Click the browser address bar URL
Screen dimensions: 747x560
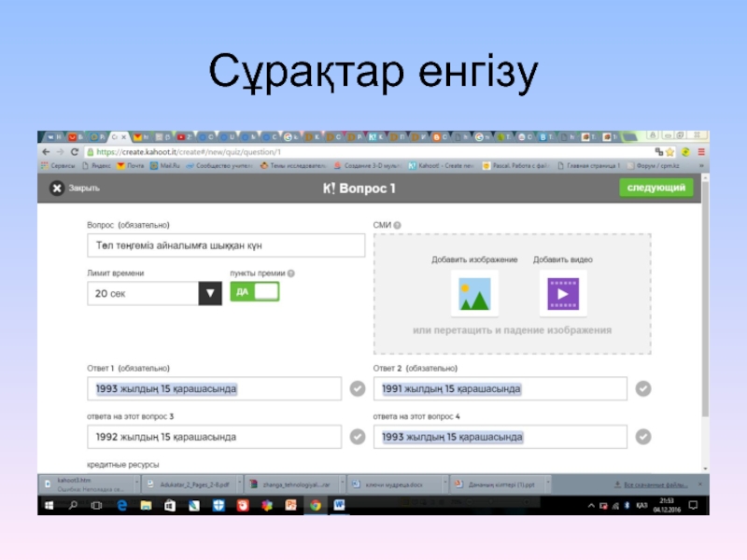click(x=189, y=152)
